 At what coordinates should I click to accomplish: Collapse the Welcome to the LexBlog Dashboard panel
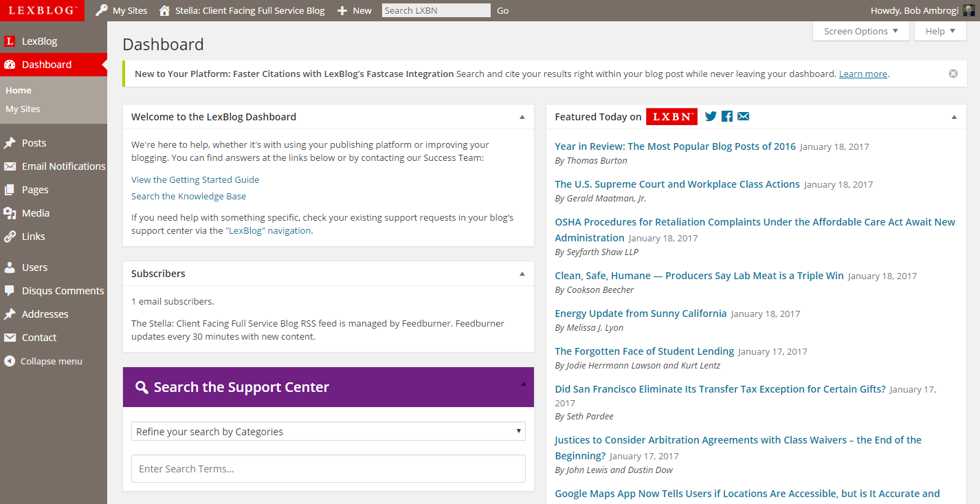(522, 117)
